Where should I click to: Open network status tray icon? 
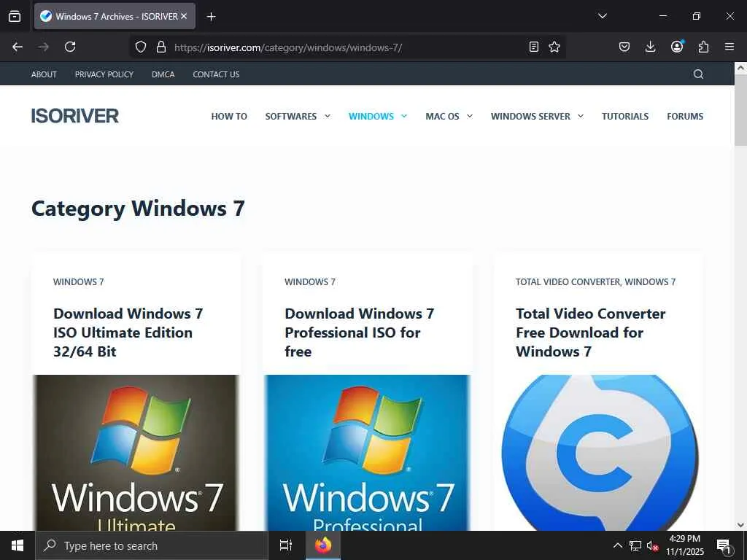pos(635,545)
